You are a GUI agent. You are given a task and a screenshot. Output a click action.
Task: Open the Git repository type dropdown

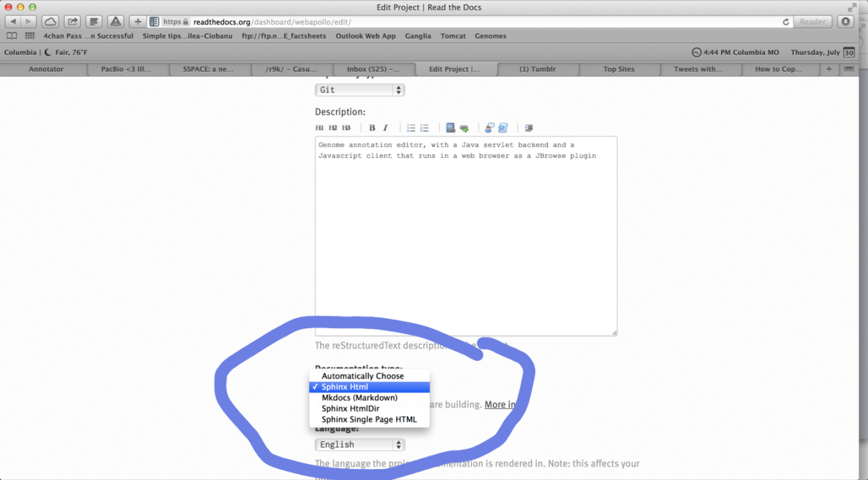click(360, 89)
